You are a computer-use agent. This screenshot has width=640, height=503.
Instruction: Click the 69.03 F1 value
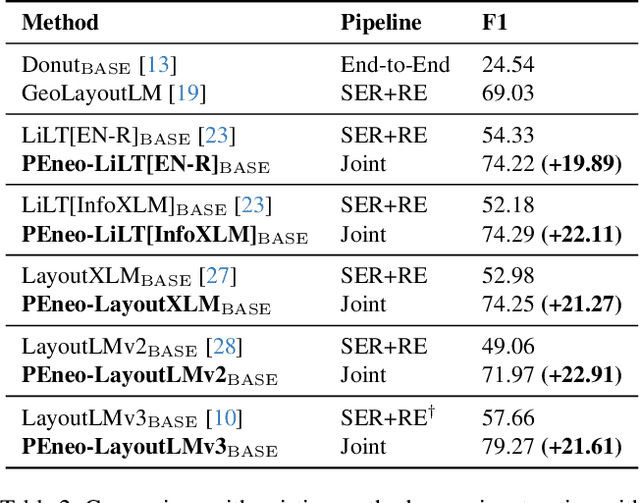(x=508, y=93)
